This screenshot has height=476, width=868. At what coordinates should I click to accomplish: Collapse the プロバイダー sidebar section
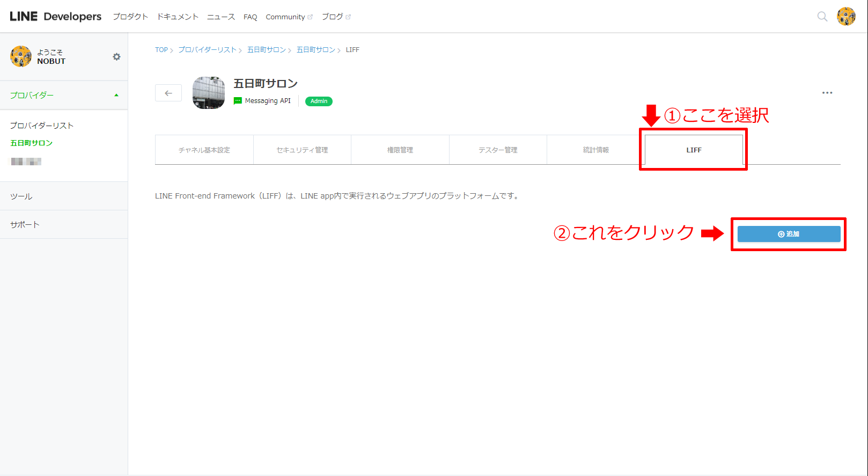64,95
